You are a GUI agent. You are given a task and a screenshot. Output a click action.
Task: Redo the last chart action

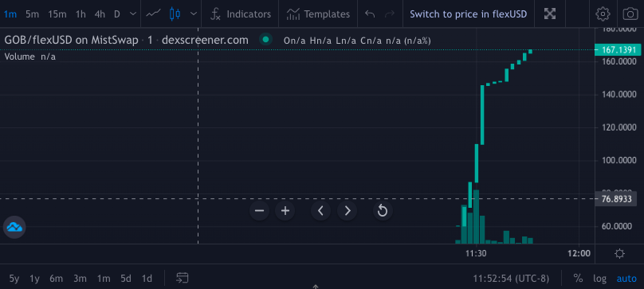(390, 14)
